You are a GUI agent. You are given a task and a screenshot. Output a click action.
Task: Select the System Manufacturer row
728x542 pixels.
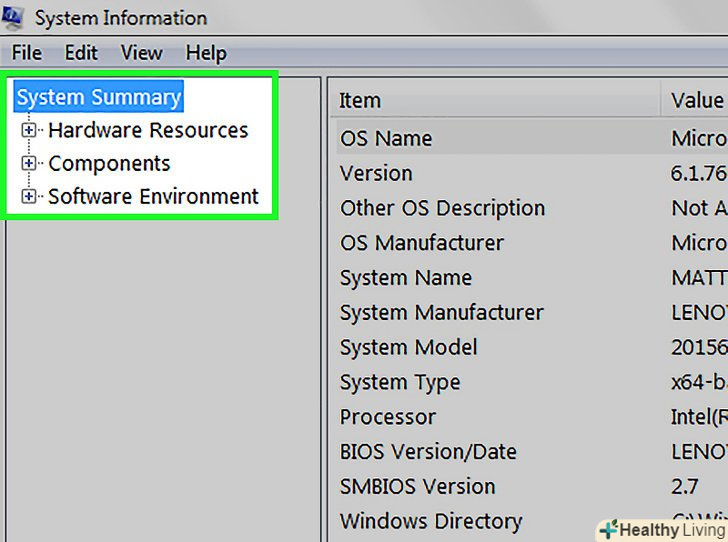(x=532, y=313)
